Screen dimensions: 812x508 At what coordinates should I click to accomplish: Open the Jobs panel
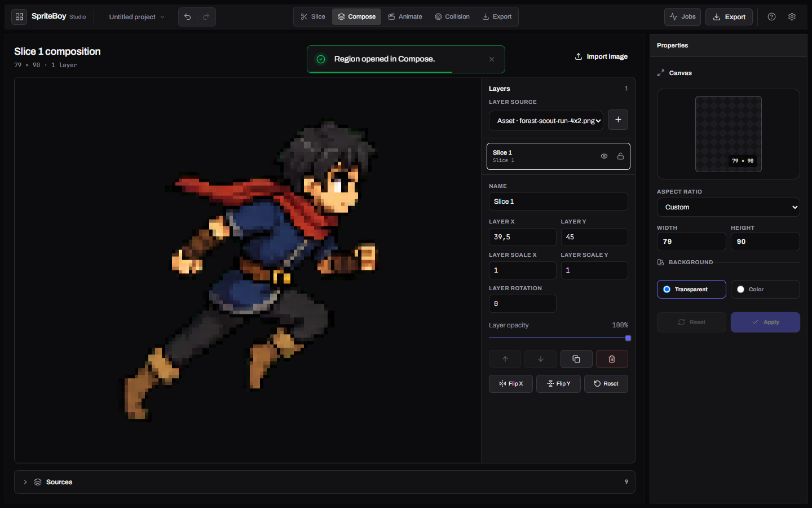click(x=682, y=17)
